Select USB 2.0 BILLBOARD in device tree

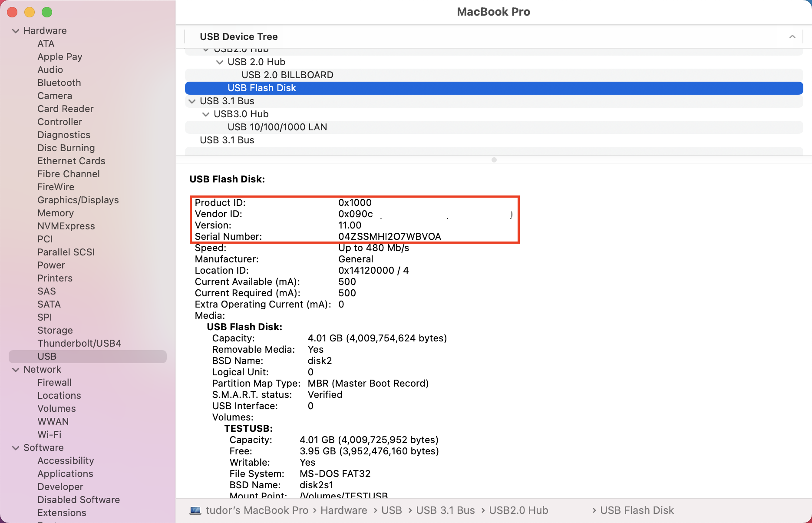click(x=287, y=75)
